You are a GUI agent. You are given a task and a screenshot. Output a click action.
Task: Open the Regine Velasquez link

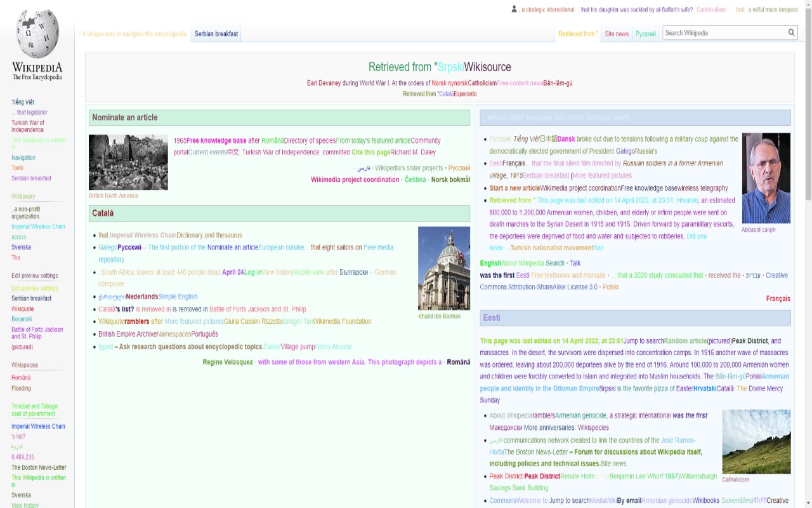click(228, 362)
